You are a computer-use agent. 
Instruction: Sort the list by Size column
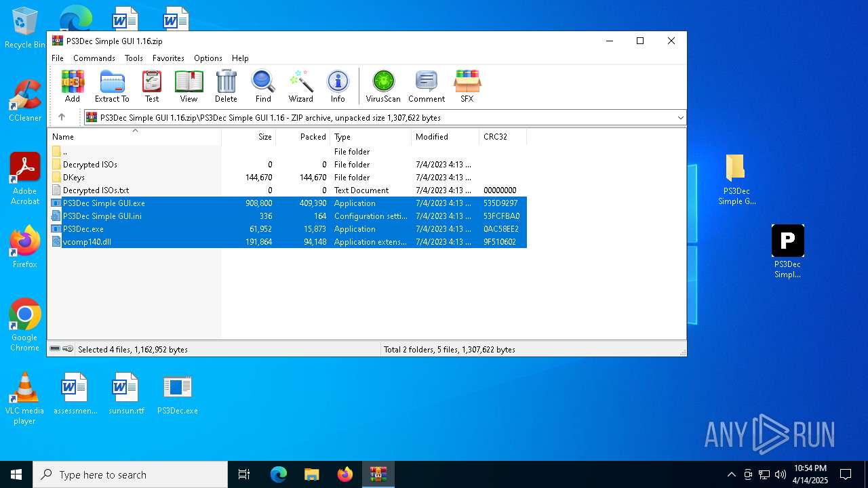tap(249, 136)
